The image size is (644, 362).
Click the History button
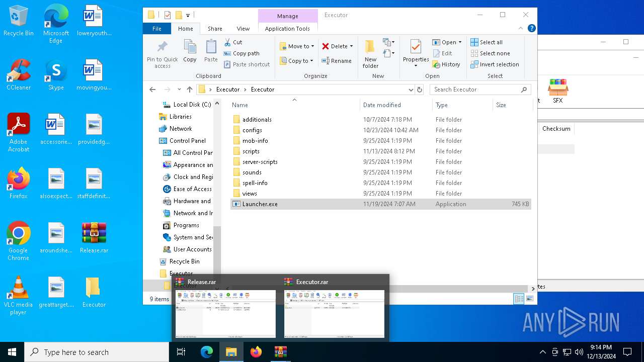[446, 64]
